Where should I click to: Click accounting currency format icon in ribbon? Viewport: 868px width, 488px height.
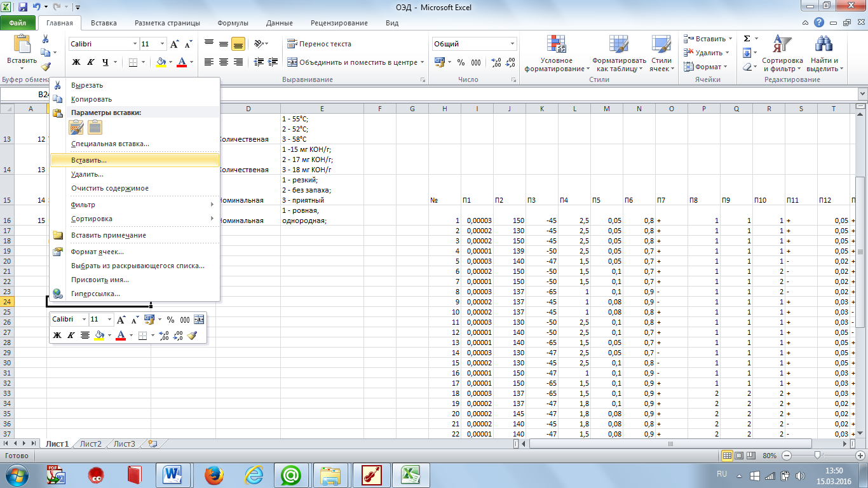[440, 62]
